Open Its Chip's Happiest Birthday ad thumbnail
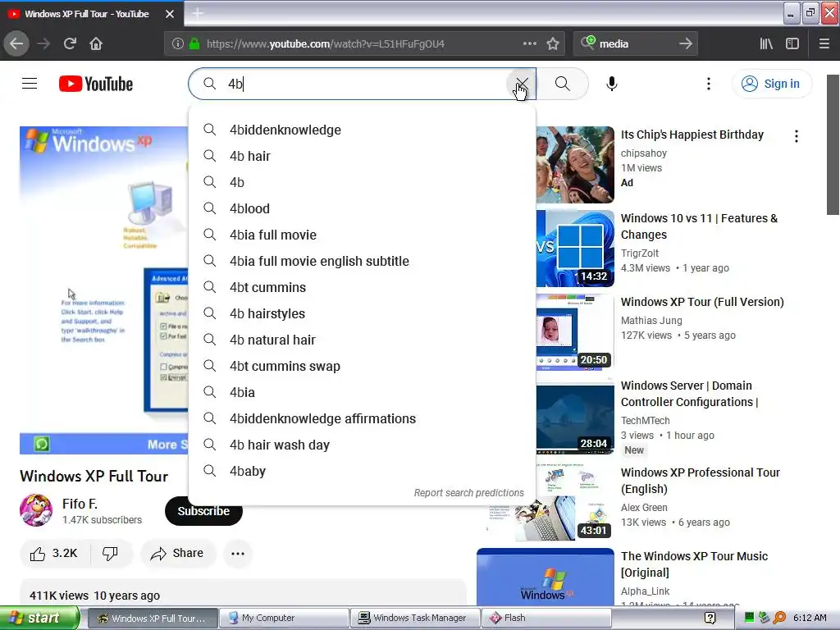Screen dimensions: 840x630 (x=575, y=164)
